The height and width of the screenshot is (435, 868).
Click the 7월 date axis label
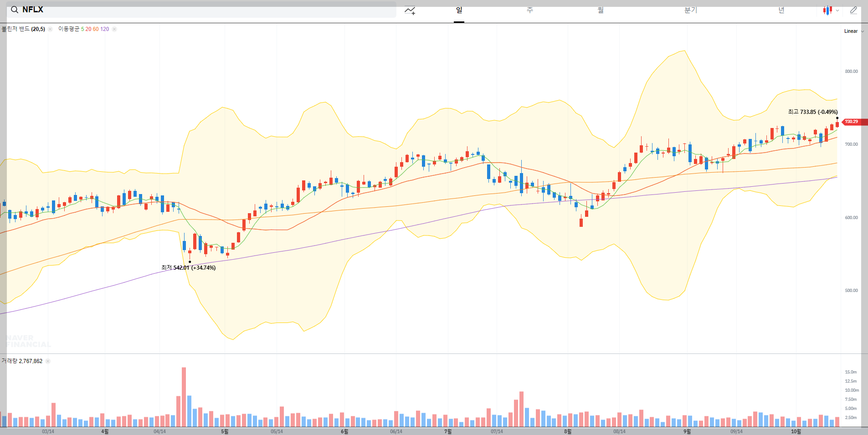click(448, 431)
